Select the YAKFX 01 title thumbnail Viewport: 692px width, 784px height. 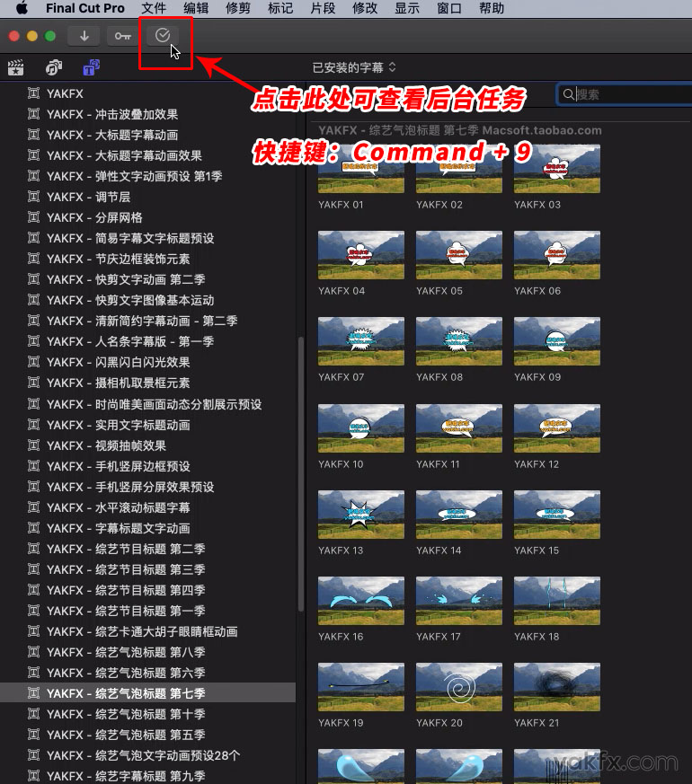coord(361,169)
